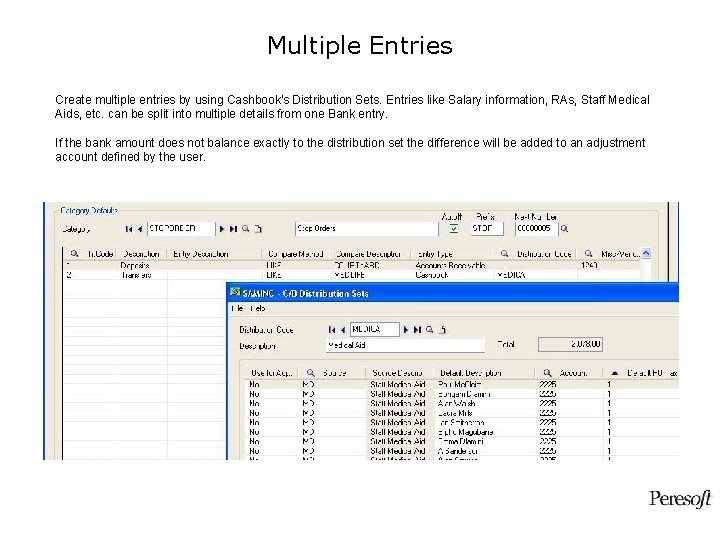The height and width of the screenshot is (540, 720).
Task: Click Prefix input field
Action: 487,229
